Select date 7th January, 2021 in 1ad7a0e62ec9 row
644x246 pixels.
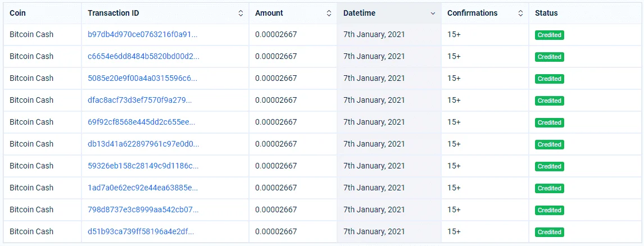pyautogui.click(x=374, y=188)
